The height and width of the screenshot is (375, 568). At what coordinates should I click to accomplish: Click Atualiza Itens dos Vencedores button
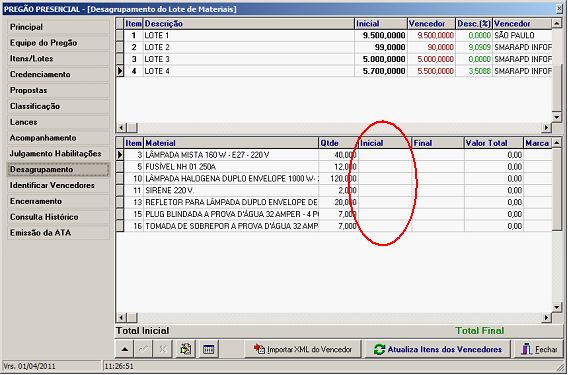[437, 349]
